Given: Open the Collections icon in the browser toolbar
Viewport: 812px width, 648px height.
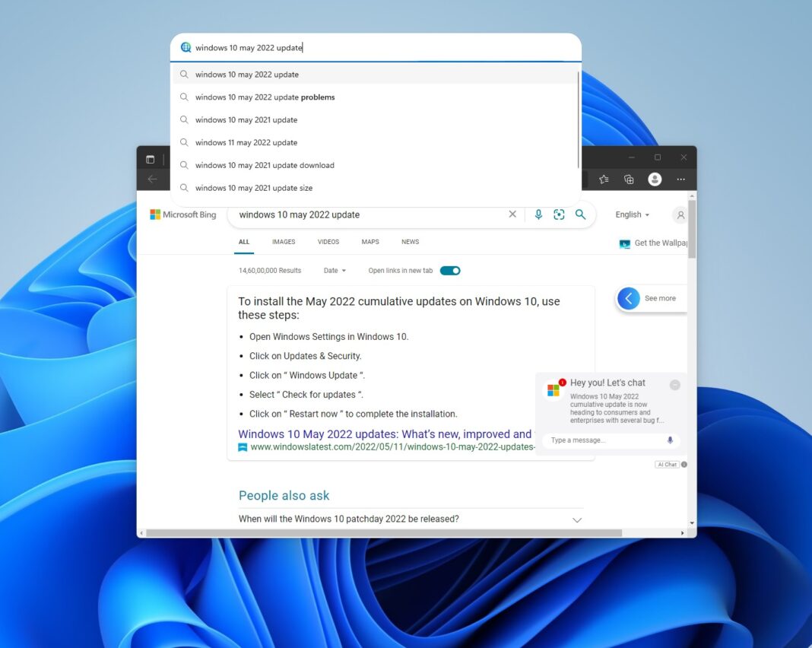Looking at the screenshot, I should coord(629,179).
